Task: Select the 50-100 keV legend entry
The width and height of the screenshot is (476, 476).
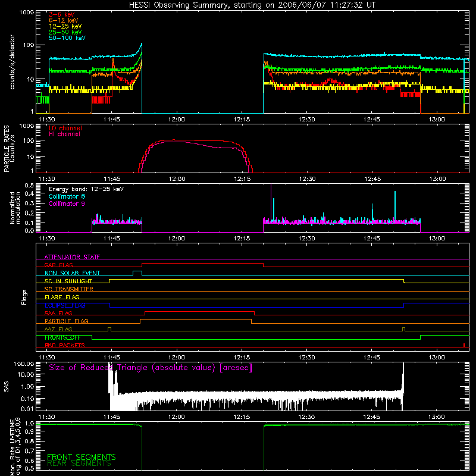Action: point(67,38)
